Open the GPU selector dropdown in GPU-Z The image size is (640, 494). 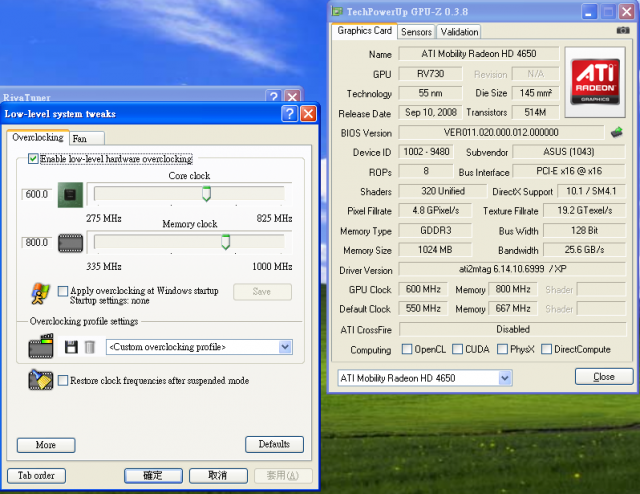505,378
